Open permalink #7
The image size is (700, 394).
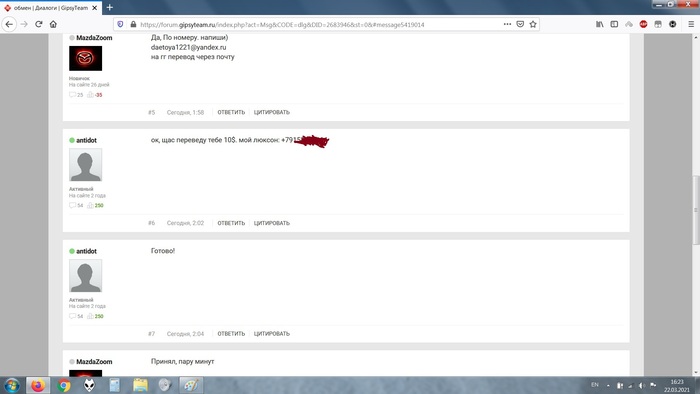[152, 334]
